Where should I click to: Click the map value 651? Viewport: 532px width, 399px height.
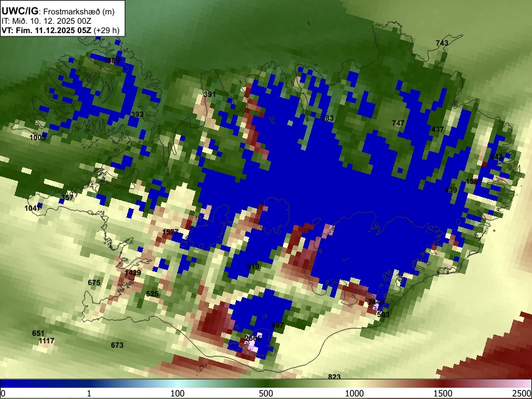click(x=38, y=333)
